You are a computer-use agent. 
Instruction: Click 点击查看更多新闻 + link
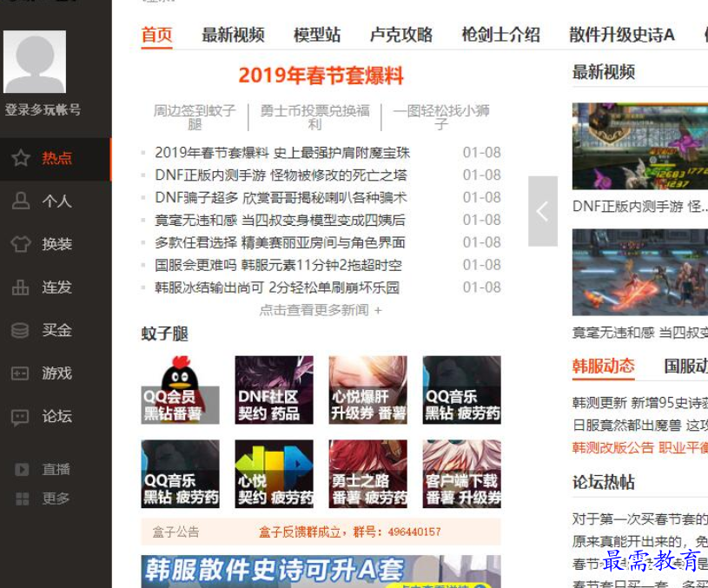tap(321, 310)
